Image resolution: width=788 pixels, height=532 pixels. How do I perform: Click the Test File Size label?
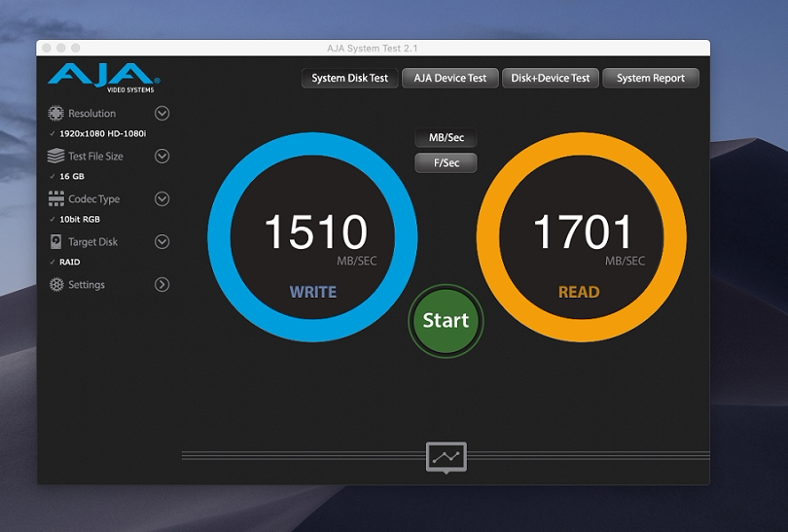click(x=95, y=157)
